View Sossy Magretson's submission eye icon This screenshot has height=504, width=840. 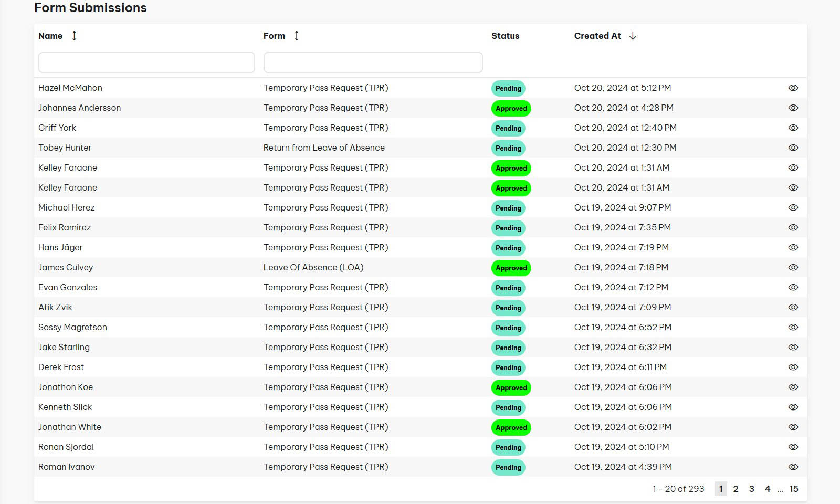793,328
